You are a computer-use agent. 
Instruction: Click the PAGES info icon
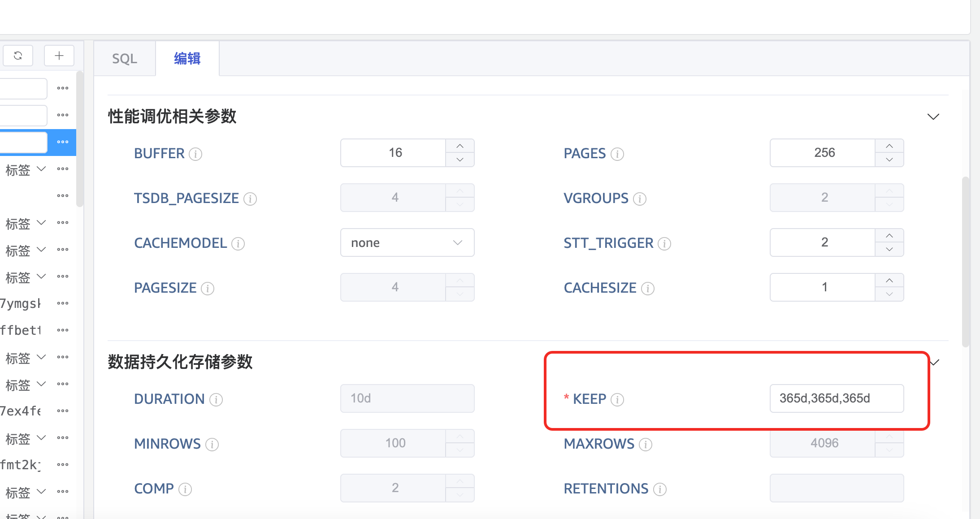pos(617,154)
